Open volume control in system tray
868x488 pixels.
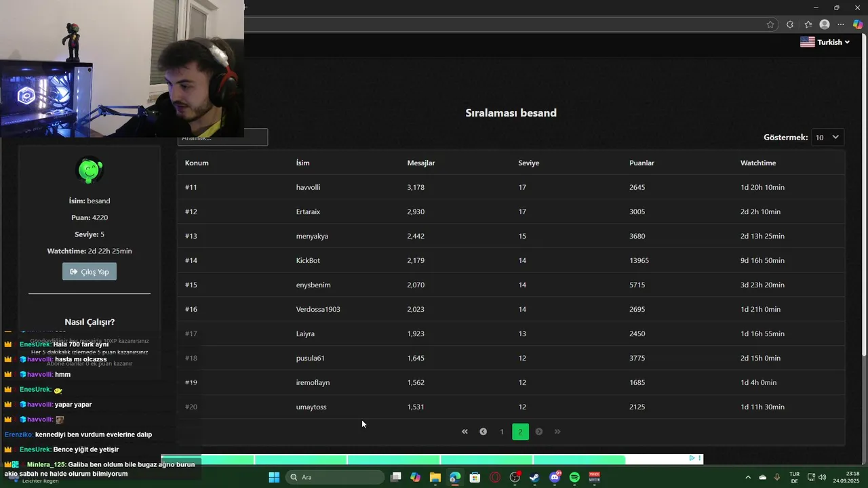822,477
